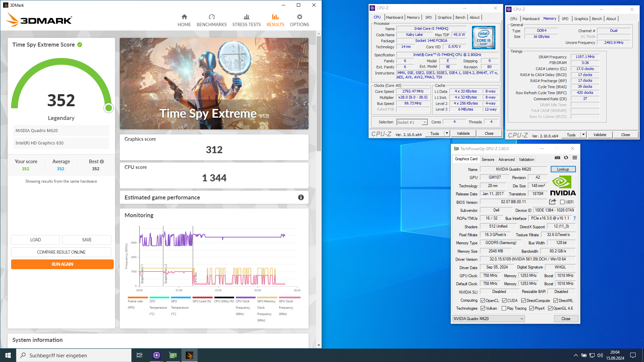Screen dimensions: 644x362
Task: Go to STRESS TESTS in 3DMark
Action: (247, 20)
